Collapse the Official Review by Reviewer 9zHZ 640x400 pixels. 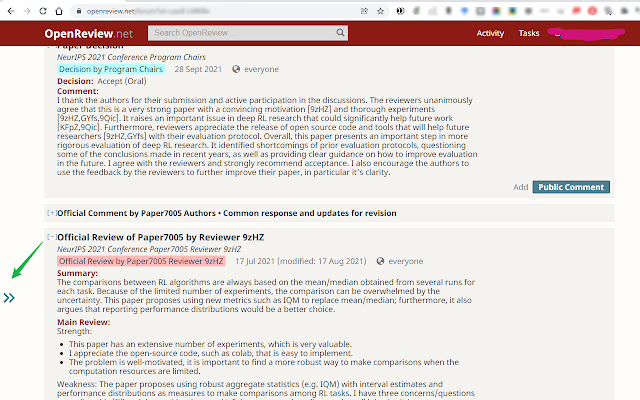click(51, 237)
